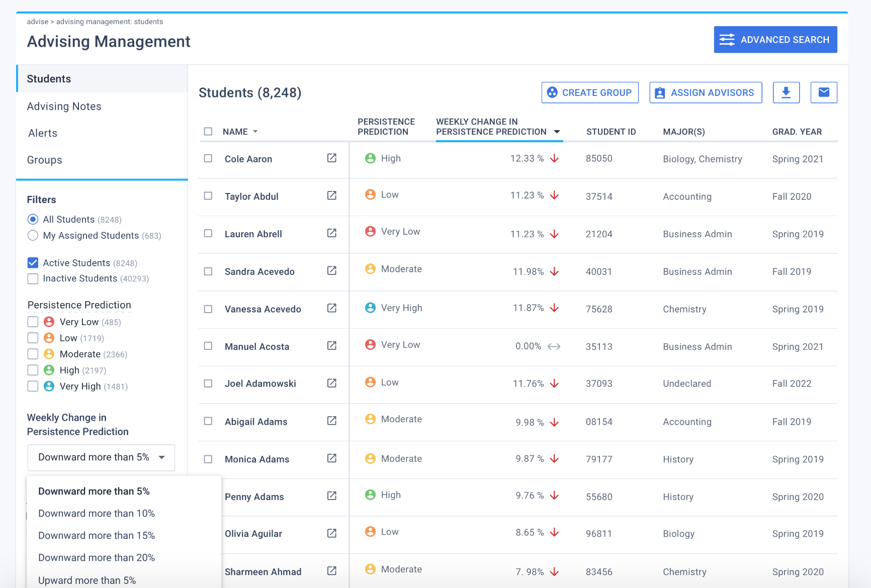Check the High persistence filter checkbox
The width and height of the screenshot is (871, 588).
(x=33, y=370)
